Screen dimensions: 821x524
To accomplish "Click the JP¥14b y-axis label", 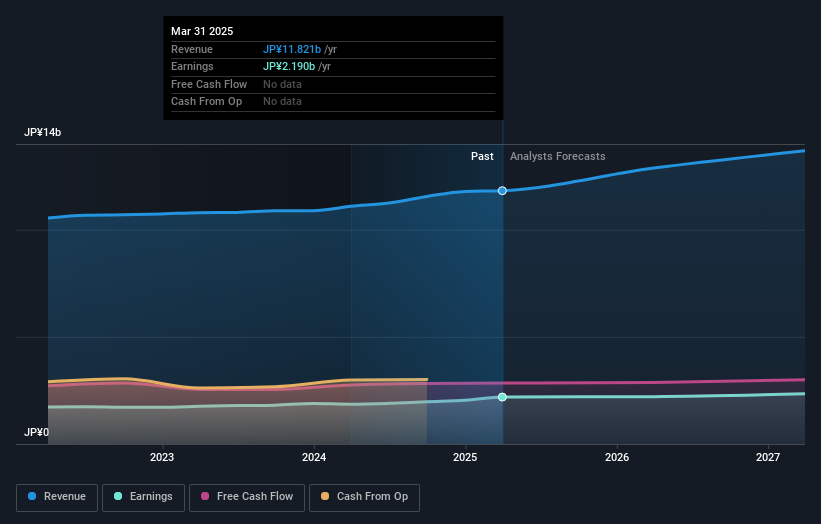I will [x=42, y=132].
